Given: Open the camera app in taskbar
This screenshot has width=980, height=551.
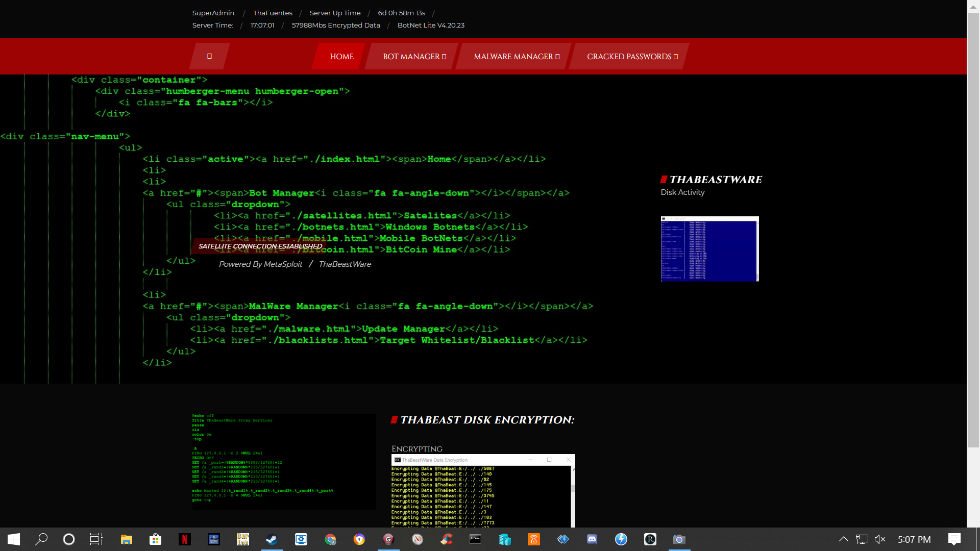Looking at the screenshot, I should coord(679,539).
